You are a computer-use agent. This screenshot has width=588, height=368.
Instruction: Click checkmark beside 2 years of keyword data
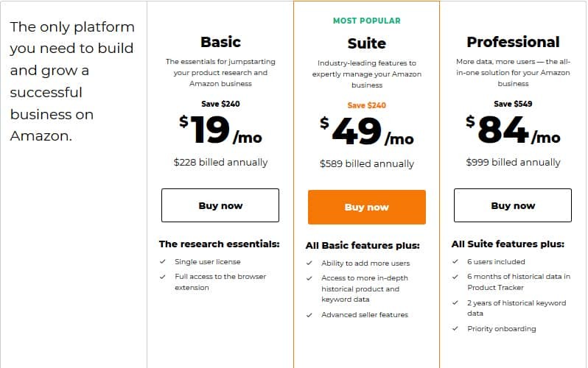point(455,302)
